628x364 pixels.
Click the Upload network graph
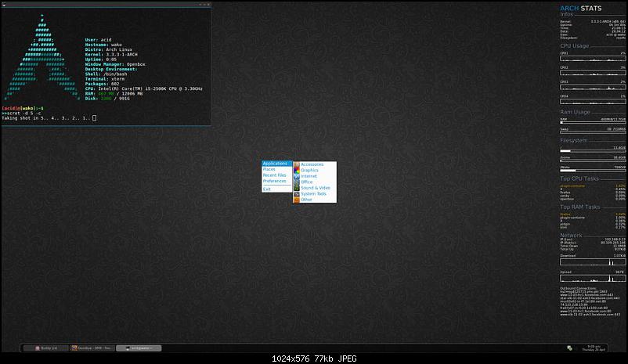point(593,279)
